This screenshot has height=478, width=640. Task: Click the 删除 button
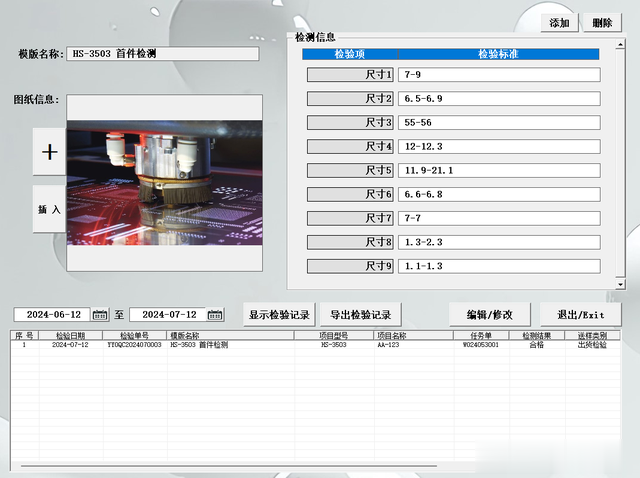tap(602, 23)
